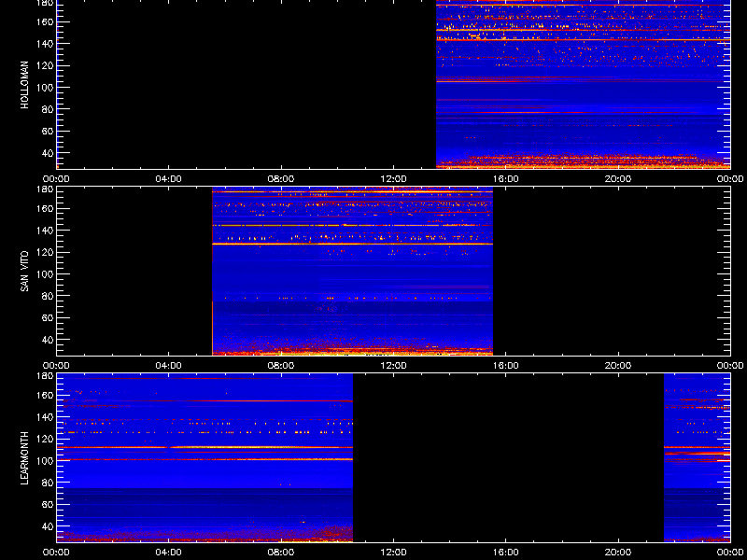Viewport: 747px width, 560px height.
Task: Select Learmonth's early-day spectrogram data block
Action: (204, 458)
